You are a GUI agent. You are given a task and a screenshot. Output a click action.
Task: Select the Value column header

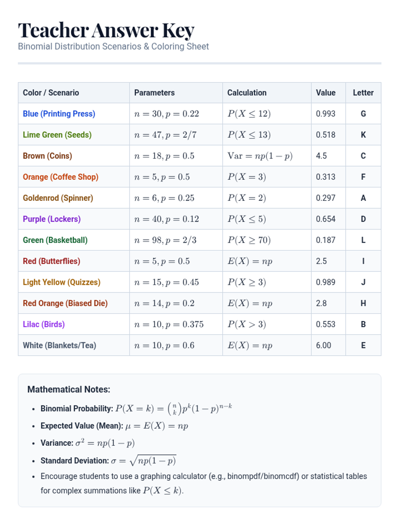click(326, 93)
